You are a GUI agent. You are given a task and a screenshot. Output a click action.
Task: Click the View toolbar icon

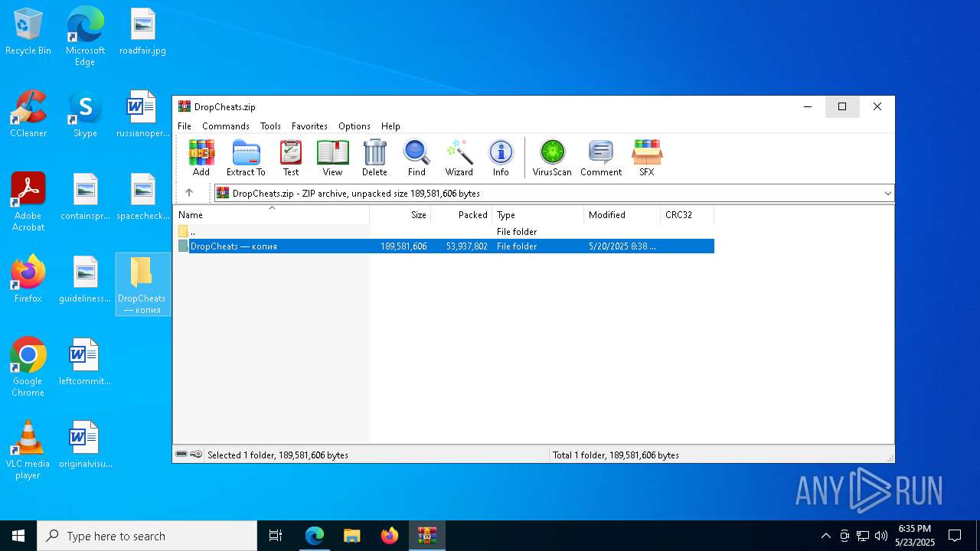point(332,158)
